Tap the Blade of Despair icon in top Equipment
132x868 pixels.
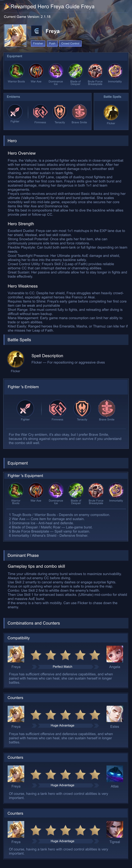(75, 71)
